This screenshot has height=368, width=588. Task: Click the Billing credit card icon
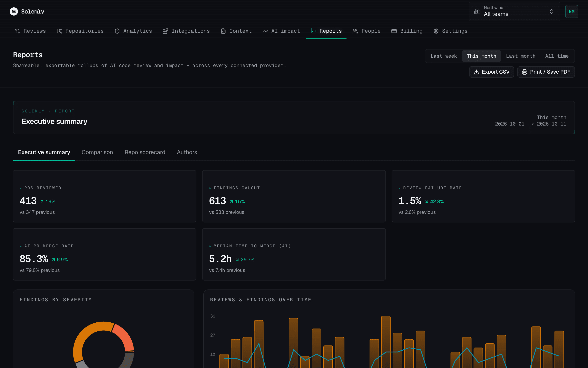tap(394, 31)
